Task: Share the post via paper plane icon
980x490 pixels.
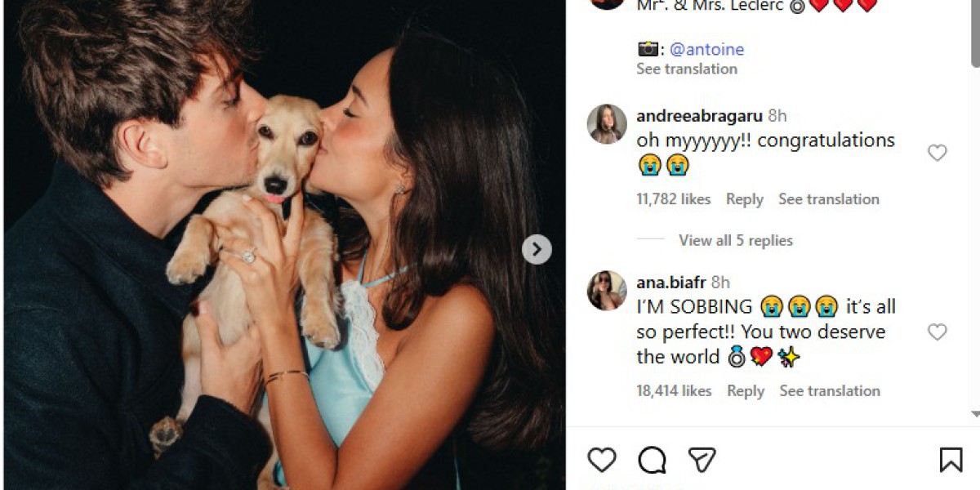Action: coord(702,460)
